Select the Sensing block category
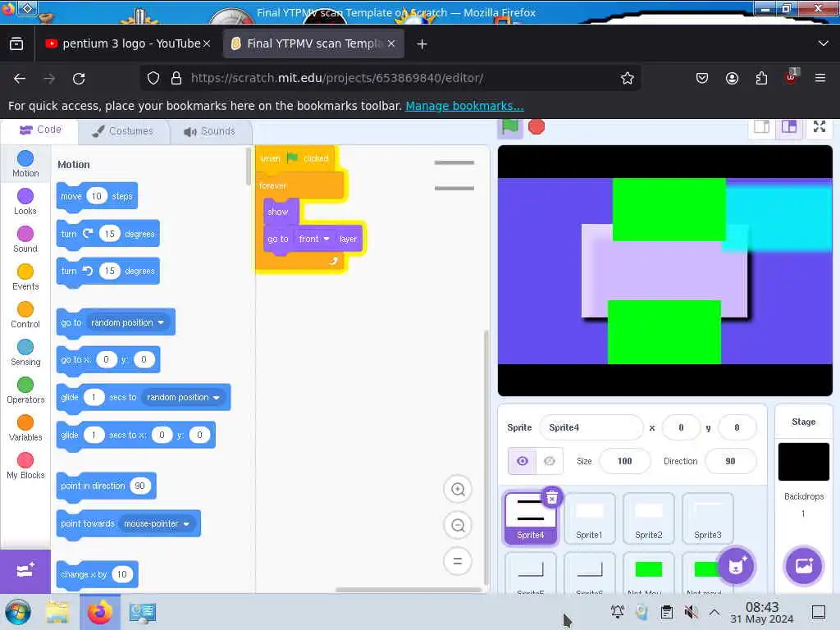The width and height of the screenshot is (840, 630). (25, 353)
